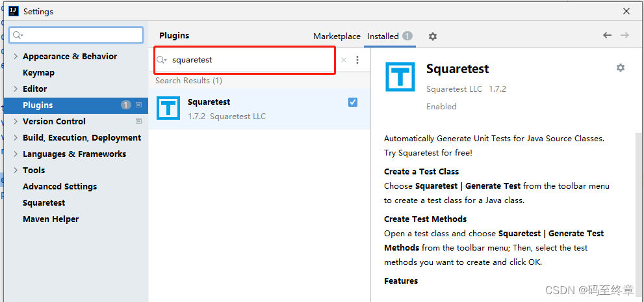Click the Plugins page heading
This screenshot has height=302, width=644.
(174, 36)
